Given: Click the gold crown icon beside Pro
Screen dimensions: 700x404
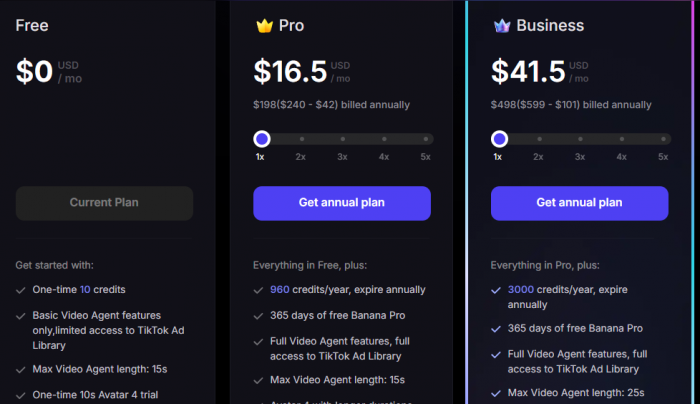Looking at the screenshot, I should tap(264, 25).
